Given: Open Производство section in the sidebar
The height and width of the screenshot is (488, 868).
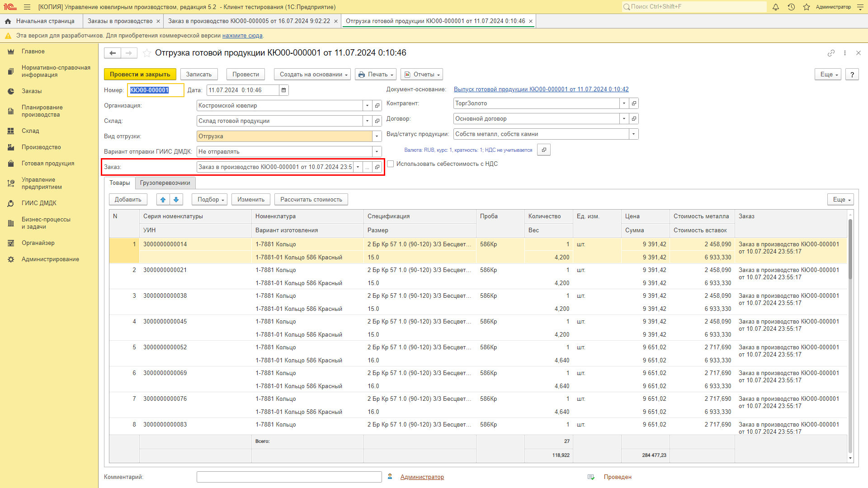Looking at the screenshot, I should [x=41, y=147].
